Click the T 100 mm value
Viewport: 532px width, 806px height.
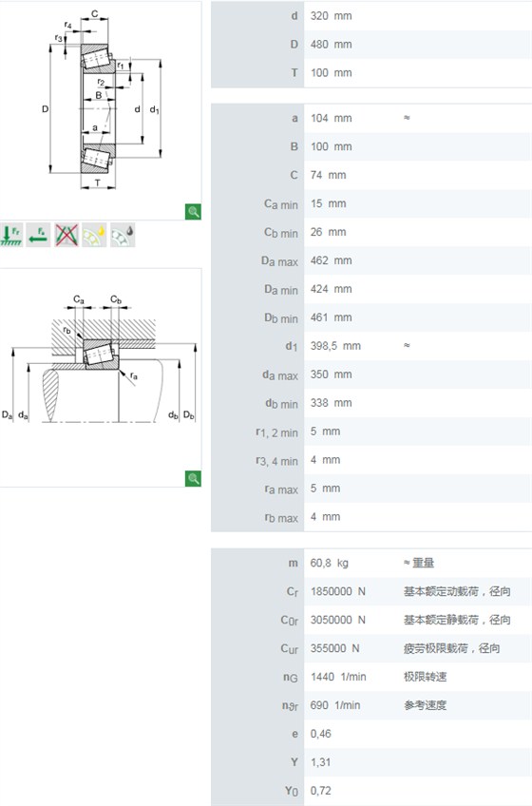(331, 73)
